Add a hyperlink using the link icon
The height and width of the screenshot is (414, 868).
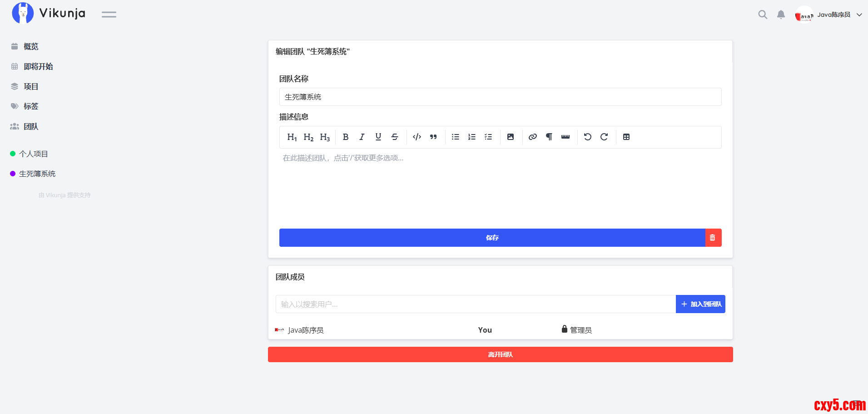[533, 137]
